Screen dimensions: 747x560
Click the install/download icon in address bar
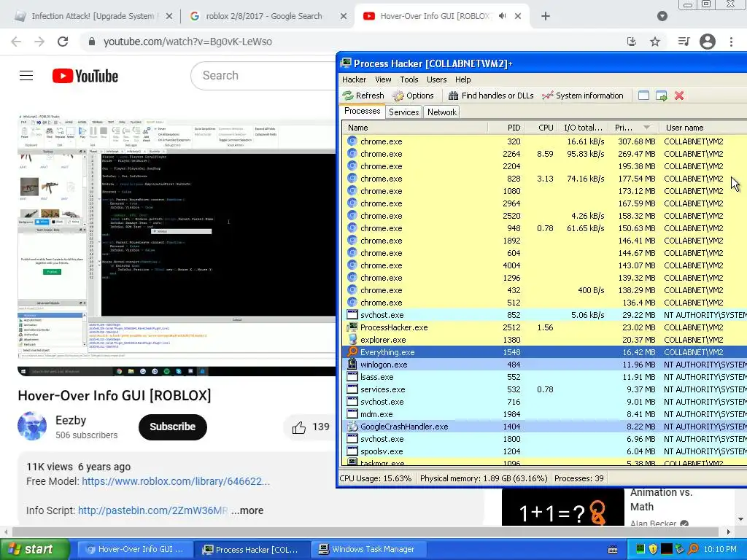coord(632,42)
